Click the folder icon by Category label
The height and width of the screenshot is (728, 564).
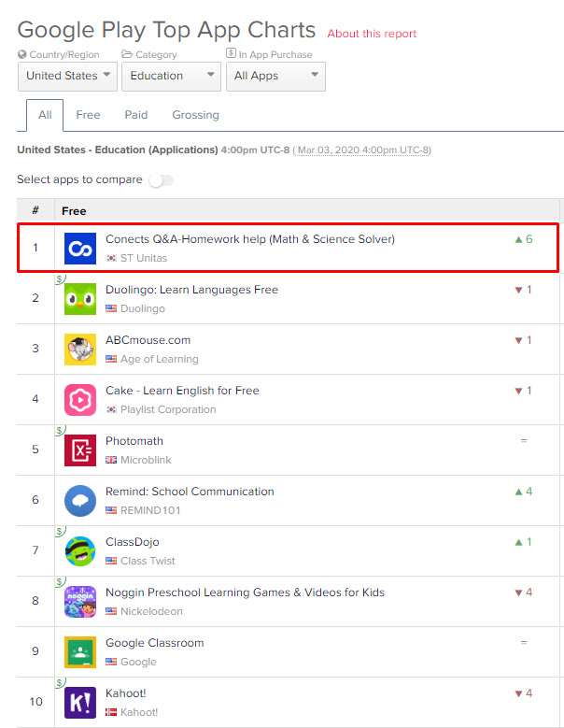point(127,54)
